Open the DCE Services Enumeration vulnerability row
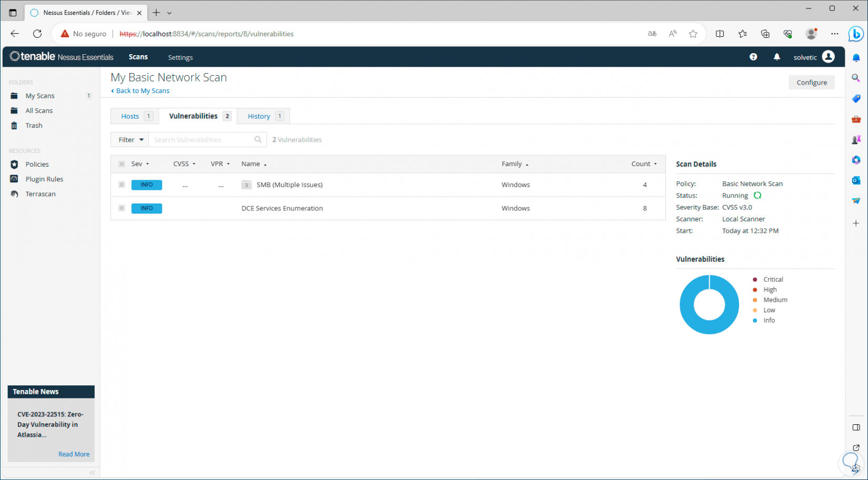This screenshot has height=480, width=868. point(388,208)
